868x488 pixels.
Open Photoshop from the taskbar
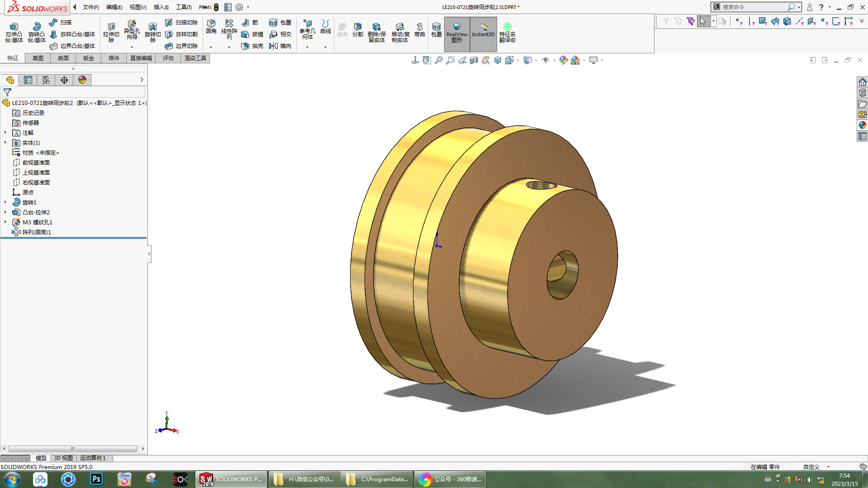coord(96,479)
